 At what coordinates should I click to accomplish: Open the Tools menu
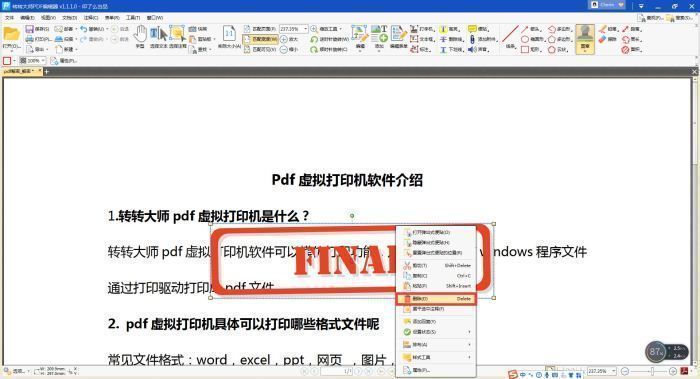pos(133,17)
